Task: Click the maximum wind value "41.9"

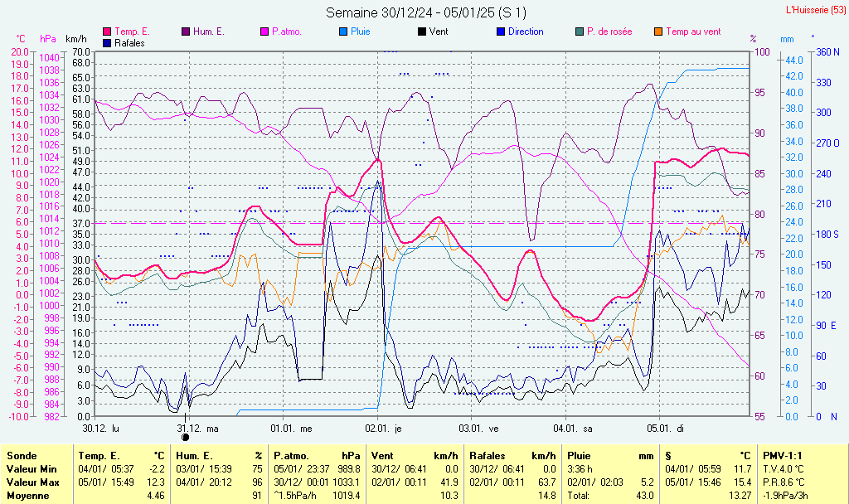Action: tap(449, 482)
